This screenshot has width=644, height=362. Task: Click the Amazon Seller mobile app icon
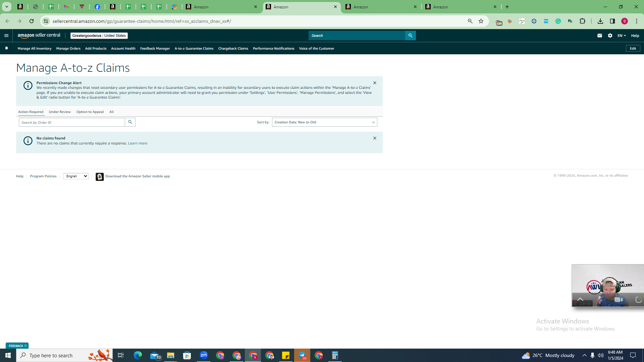point(100,177)
